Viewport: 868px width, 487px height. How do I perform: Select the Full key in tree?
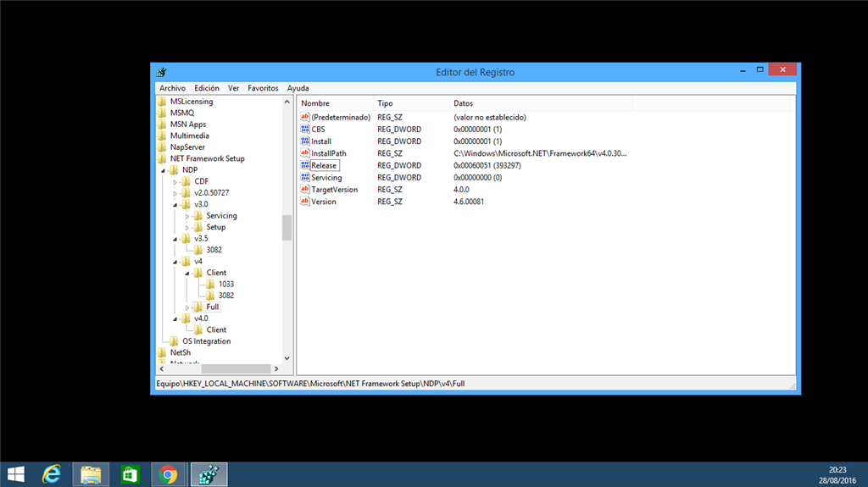213,307
